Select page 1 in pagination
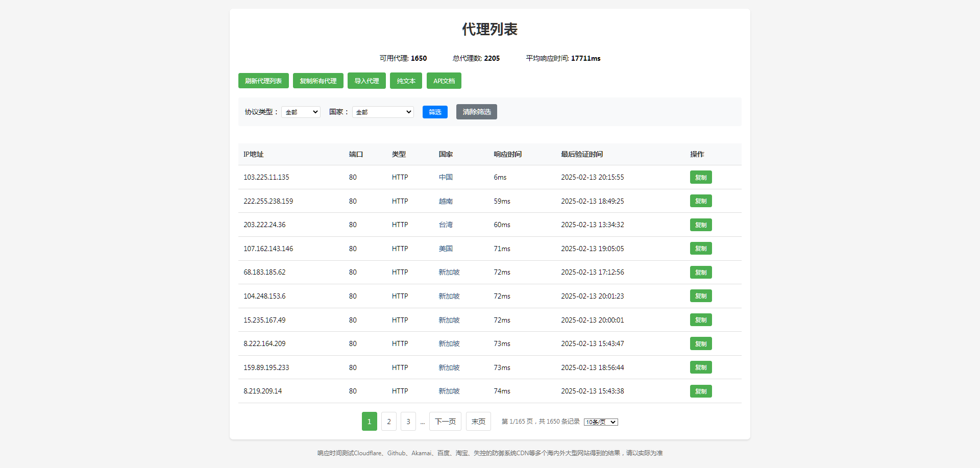 coord(369,421)
